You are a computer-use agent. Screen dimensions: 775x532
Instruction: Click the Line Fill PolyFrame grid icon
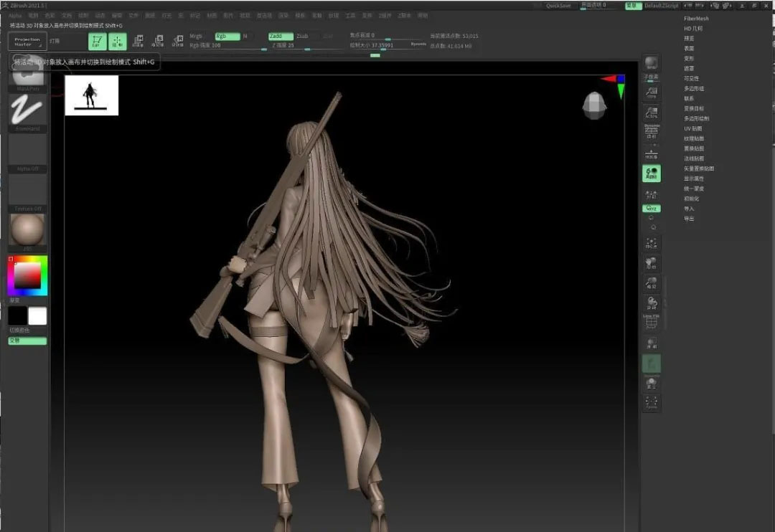coord(651,322)
